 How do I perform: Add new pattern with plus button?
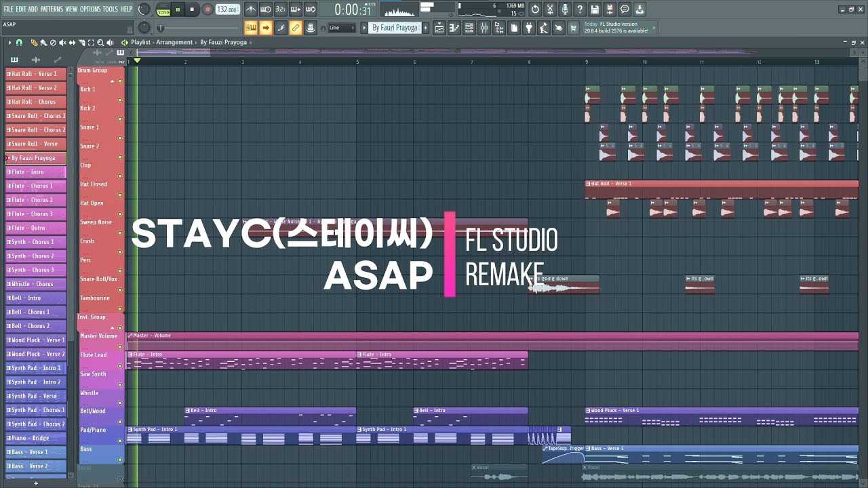coord(425,28)
